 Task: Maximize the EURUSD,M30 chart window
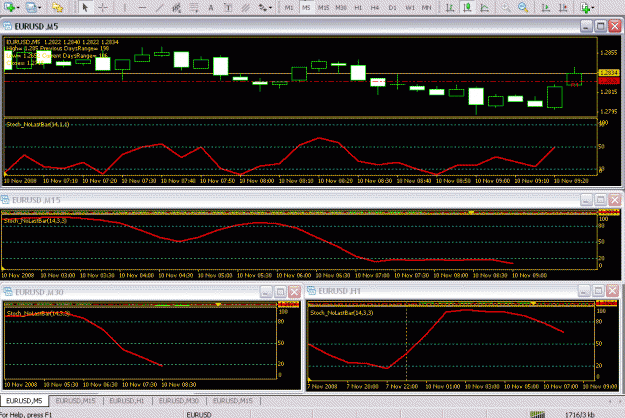[280, 292]
